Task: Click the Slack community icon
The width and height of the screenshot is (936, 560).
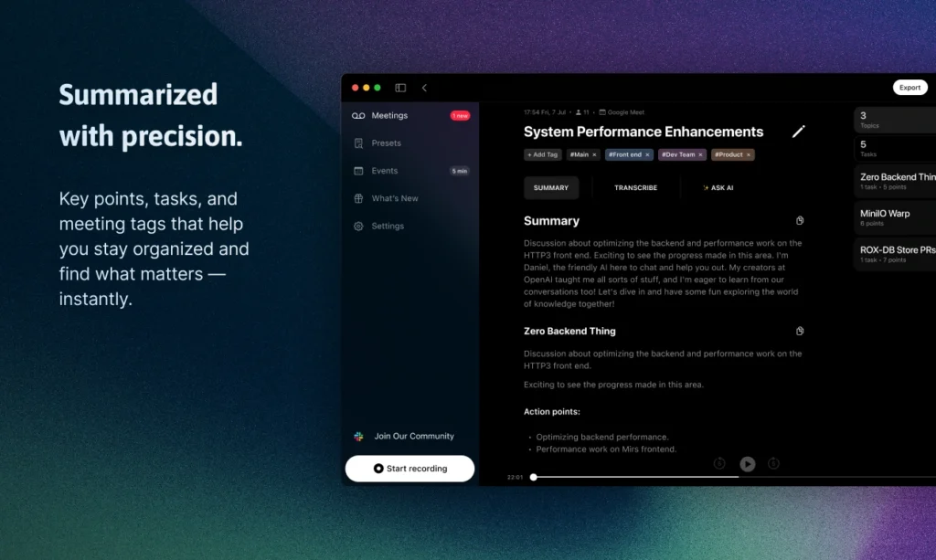Action: click(358, 437)
